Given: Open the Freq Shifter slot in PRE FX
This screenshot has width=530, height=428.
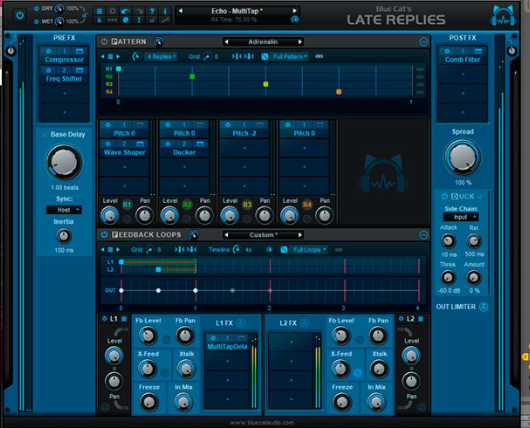Looking at the screenshot, I should pyautogui.click(x=64, y=79).
